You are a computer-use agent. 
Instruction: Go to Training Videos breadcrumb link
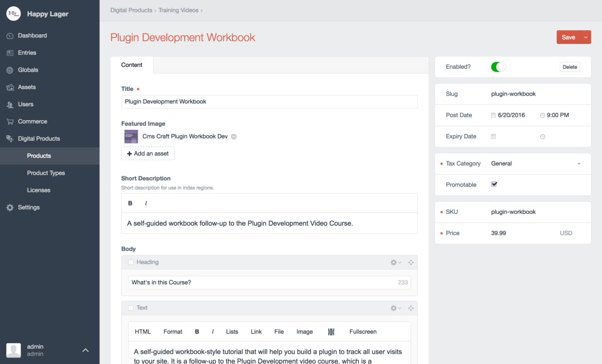tap(178, 10)
